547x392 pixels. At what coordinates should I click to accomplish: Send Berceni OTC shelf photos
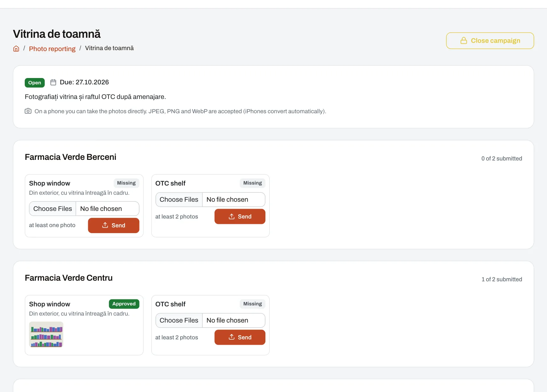click(240, 217)
